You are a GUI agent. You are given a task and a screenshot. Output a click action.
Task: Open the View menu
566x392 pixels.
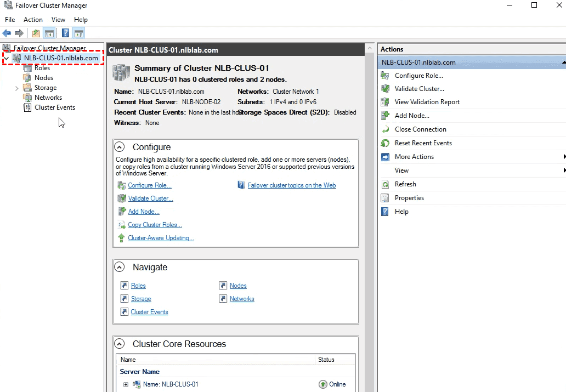pyautogui.click(x=58, y=20)
